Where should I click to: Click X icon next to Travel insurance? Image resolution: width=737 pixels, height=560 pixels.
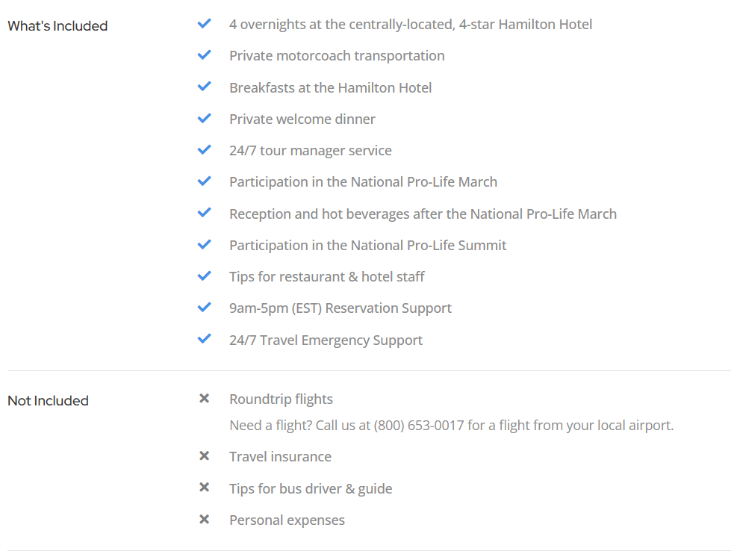tap(204, 455)
